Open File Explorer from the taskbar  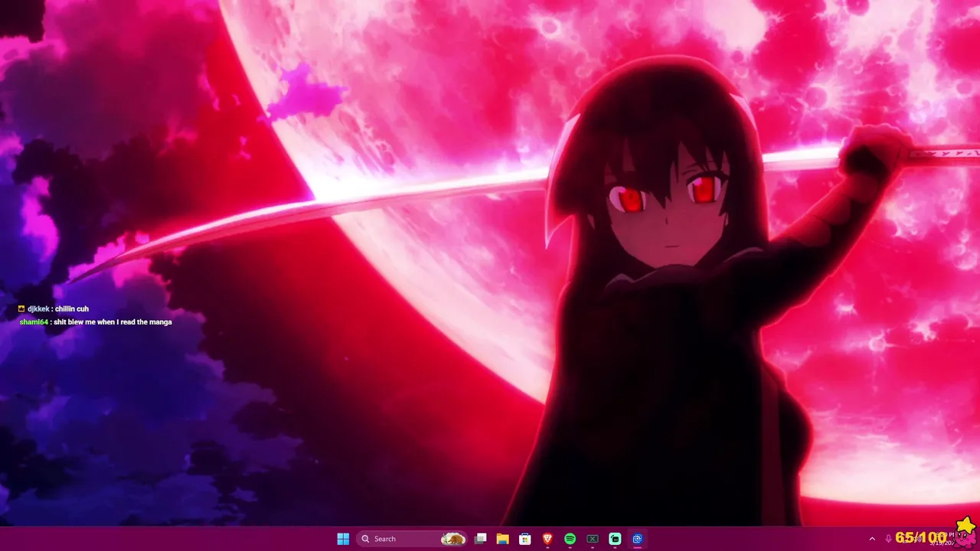pos(503,539)
